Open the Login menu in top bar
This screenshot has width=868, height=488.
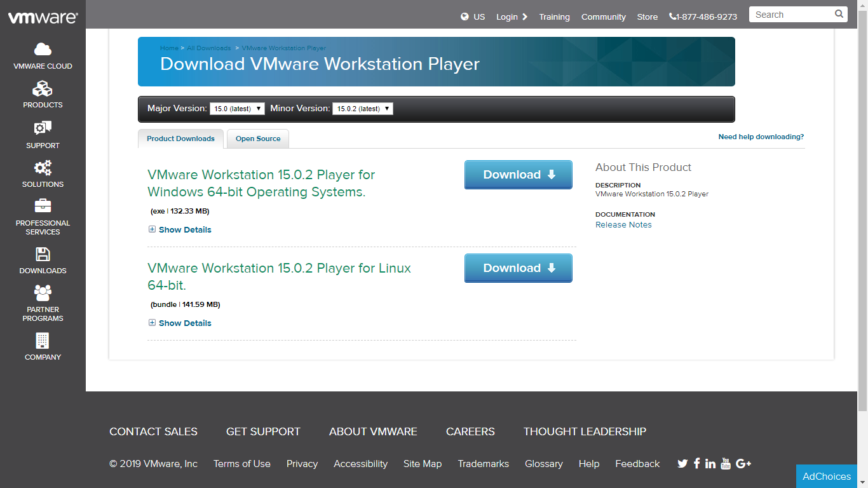point(512,17)
